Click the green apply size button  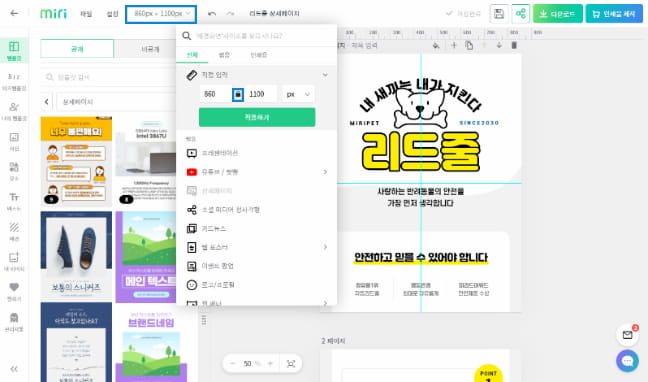point(257,117)
